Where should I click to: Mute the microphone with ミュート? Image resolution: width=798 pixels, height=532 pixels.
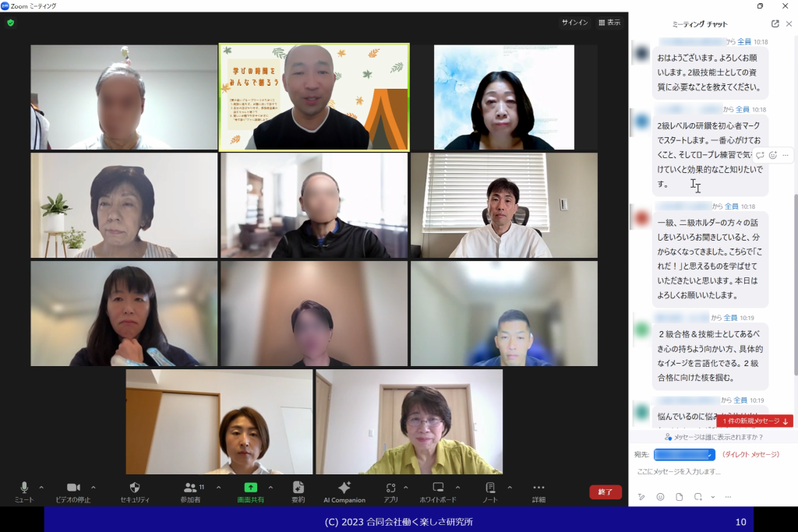[x=24, y=491]
